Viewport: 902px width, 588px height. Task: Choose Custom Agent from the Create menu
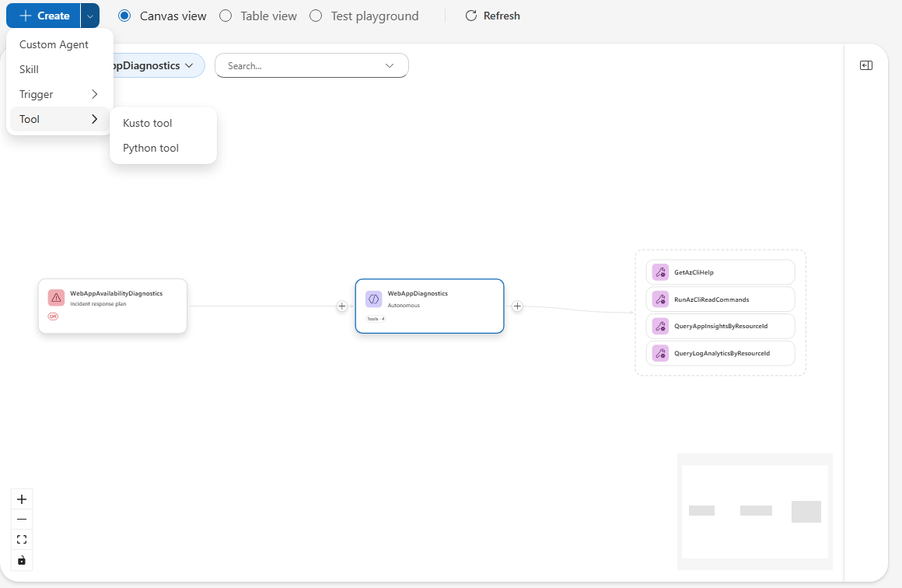[x=60, y=44]
